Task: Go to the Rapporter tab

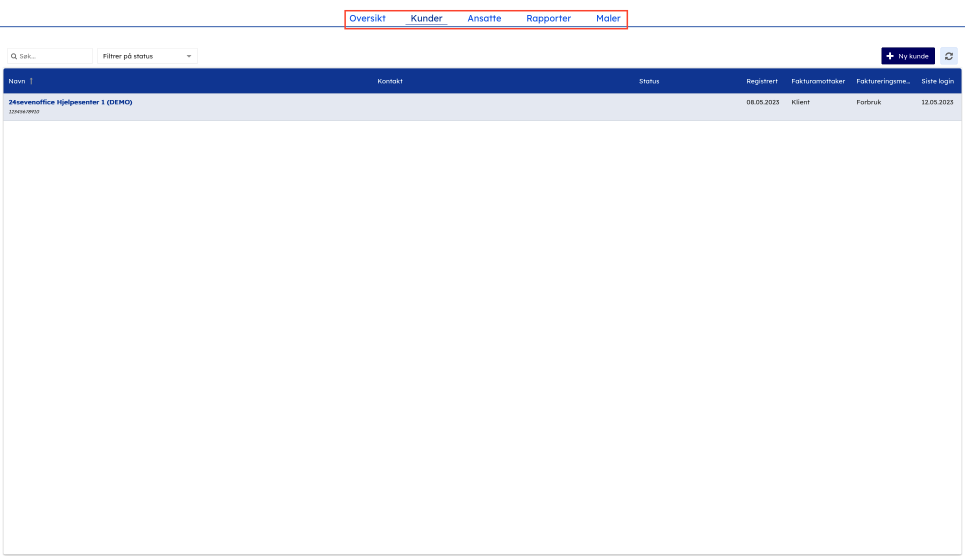Action: [x=548, y=18]
